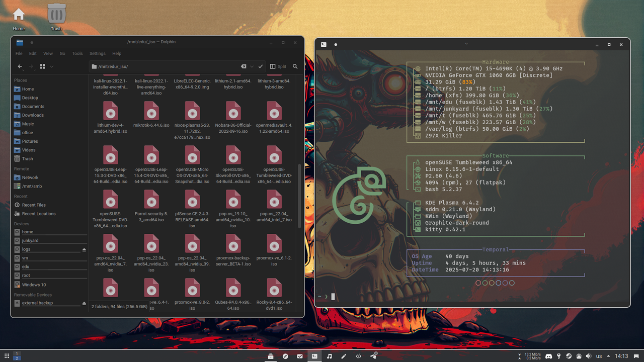Toggle the pin dot on Dolphin titlebar
This screenshot has height=362, width=644.
[x=32, y=42]
